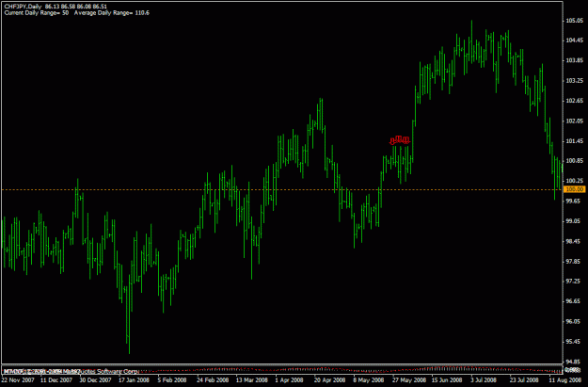The image size is (588, 387).
Task: Click the orange 100.00 price level tag
Action: click(574, 189)
